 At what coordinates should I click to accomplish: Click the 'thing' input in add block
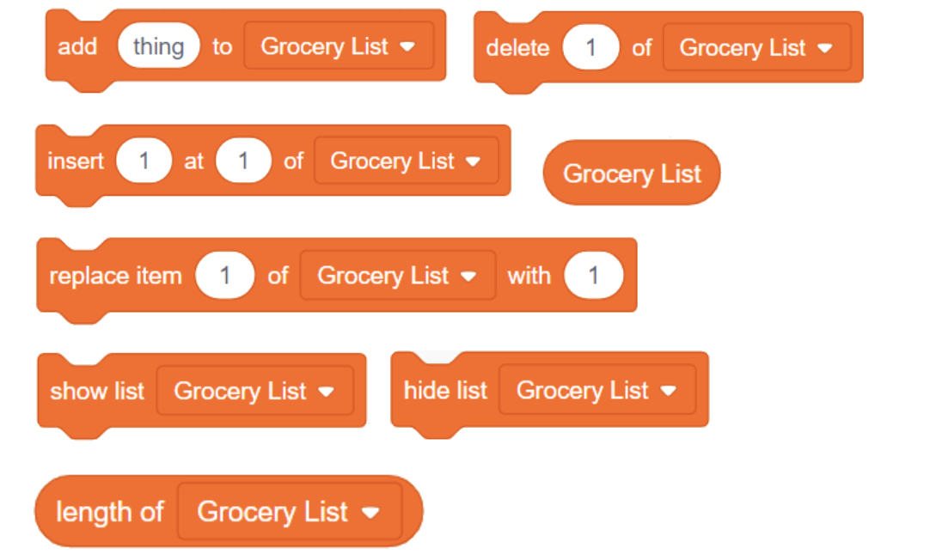click(x=159, y=46)
